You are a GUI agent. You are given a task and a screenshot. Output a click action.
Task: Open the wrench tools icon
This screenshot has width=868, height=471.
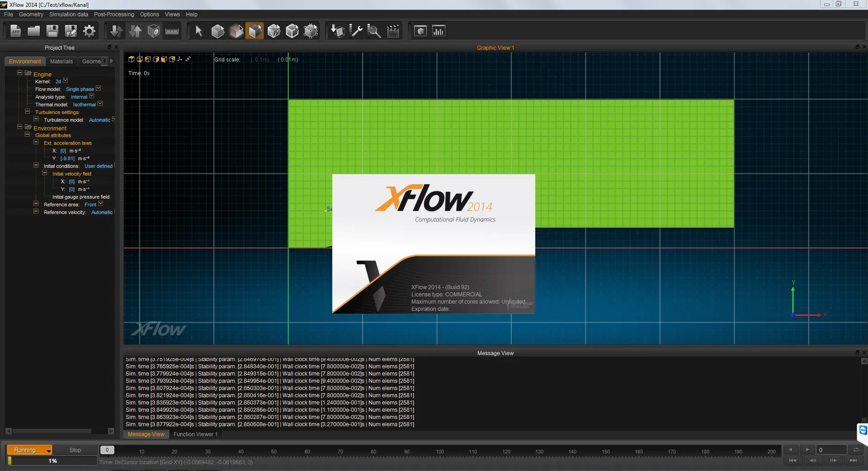[x=356, y=31]
